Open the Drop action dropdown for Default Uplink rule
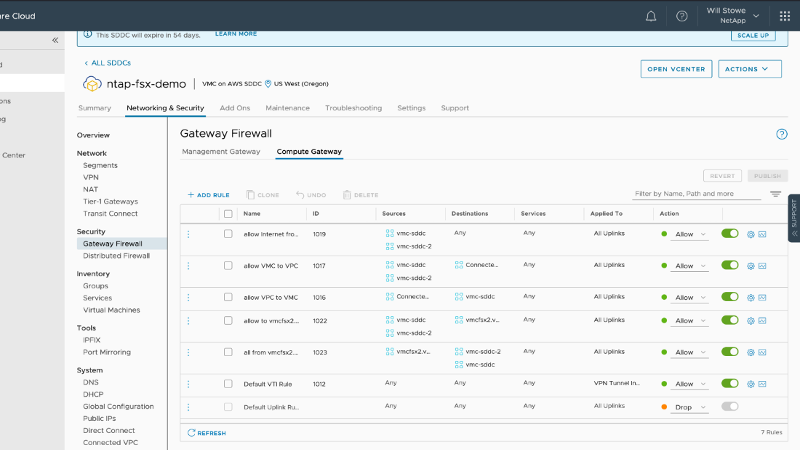800x450 pixels. tap(690, 407)
